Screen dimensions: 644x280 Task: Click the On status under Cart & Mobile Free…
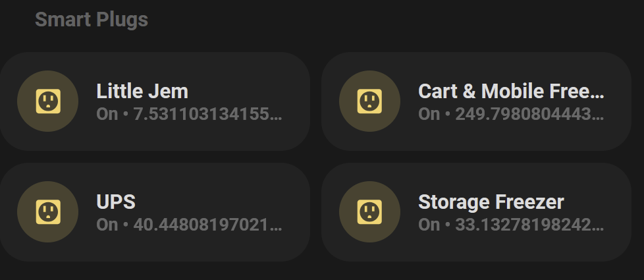[429, 114]
